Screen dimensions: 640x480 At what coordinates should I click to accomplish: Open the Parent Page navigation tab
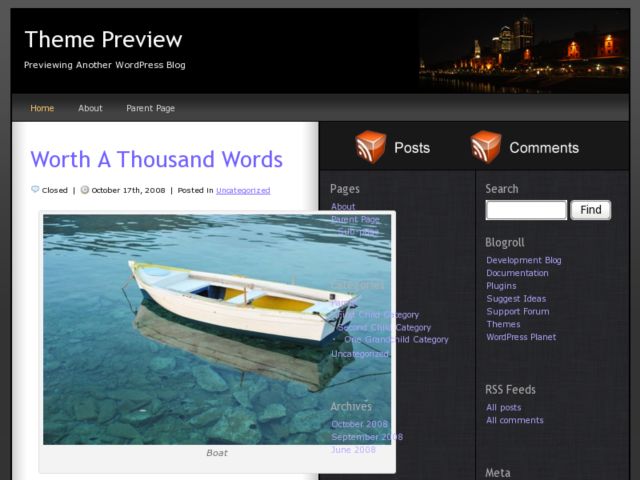pos(151,108)
